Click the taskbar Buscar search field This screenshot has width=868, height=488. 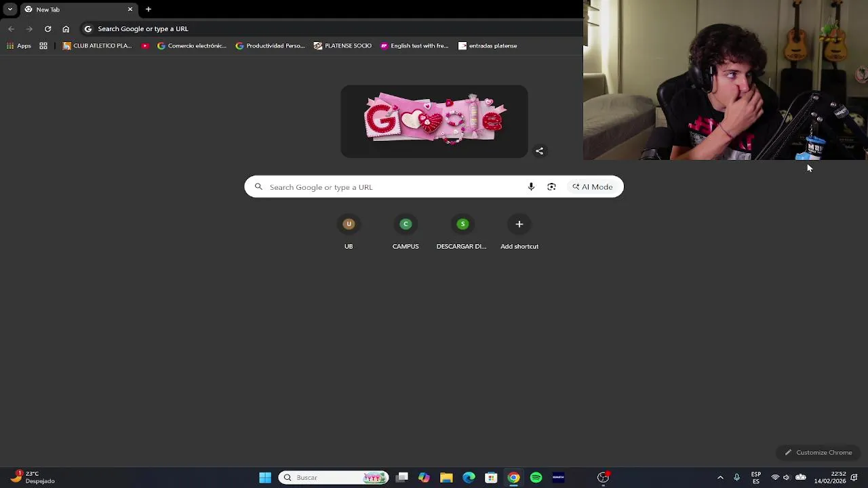tap(334, 478)
